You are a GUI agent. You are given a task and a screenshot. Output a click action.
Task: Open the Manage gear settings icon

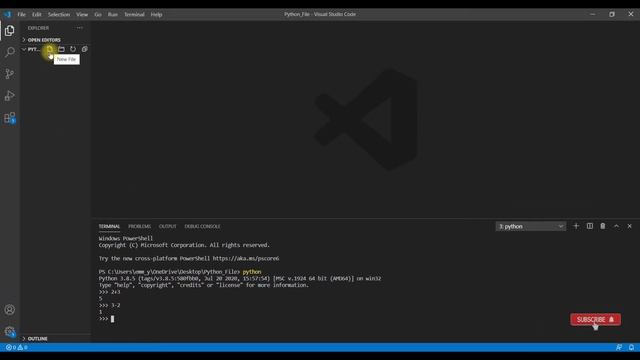pos(9,331)
